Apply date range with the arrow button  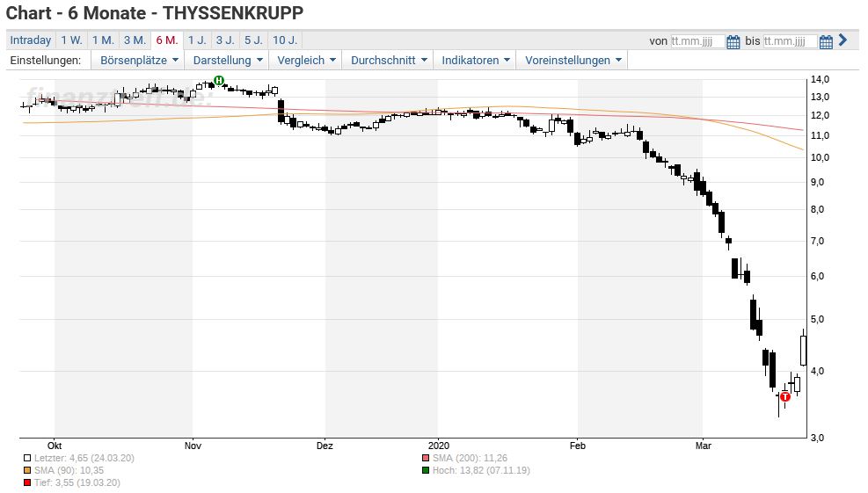point(843,40)
